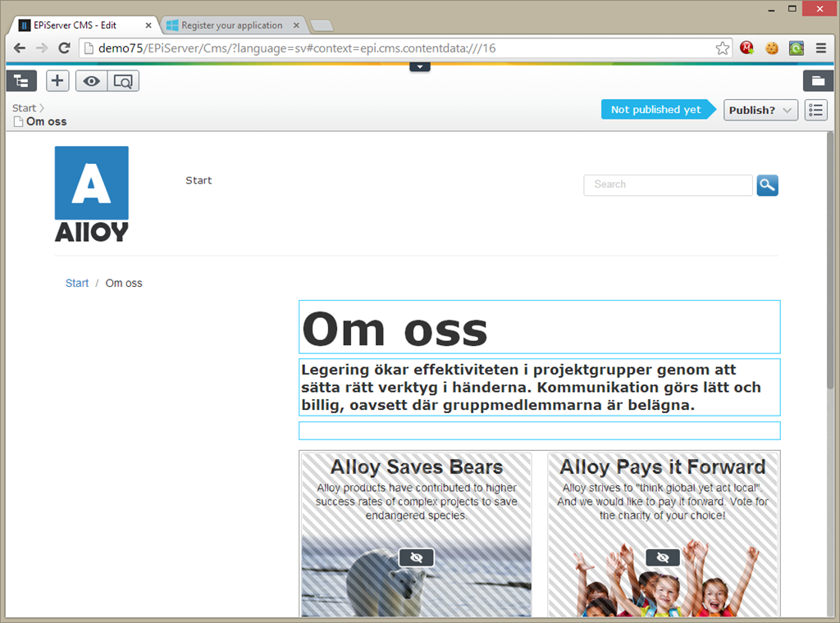Toggle the eye preview mode button
The height and width of the screenshot is (623, 840).
pos(91,81)
